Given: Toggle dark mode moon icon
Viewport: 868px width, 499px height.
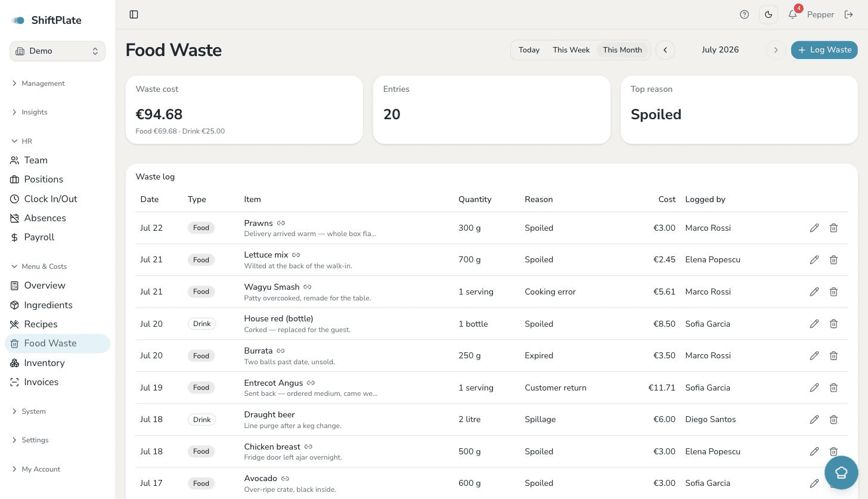Looking at the screenshot, I should click(768, 14).
